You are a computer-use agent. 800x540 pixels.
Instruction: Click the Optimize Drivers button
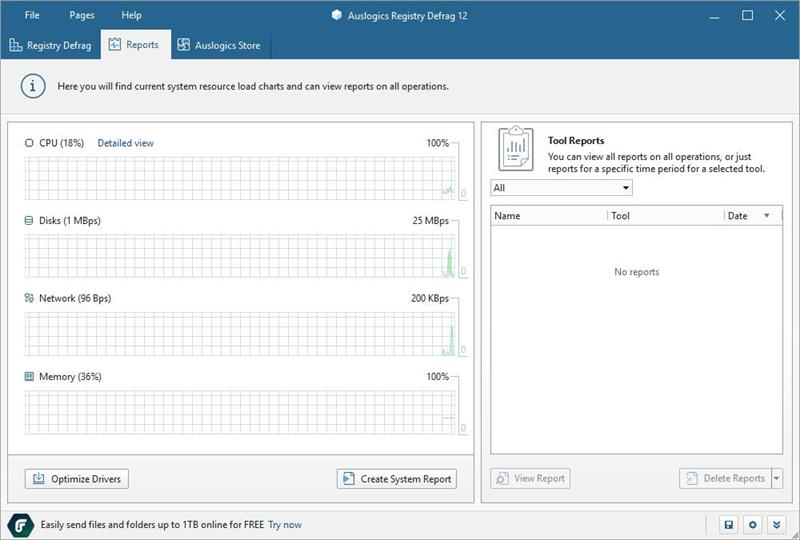coord(77,478)
